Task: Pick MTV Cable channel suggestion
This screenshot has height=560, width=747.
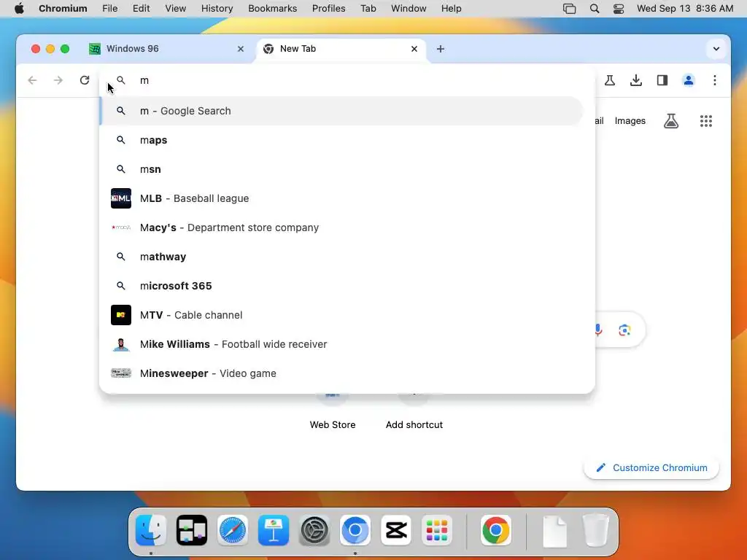Action: point(341,315)
